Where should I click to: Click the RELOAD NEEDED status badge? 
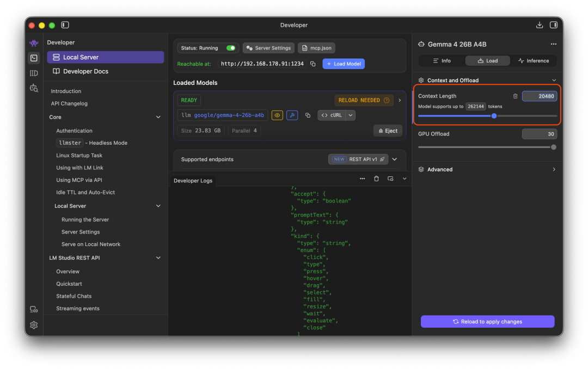pyautogui.click(x=364, y=100)
